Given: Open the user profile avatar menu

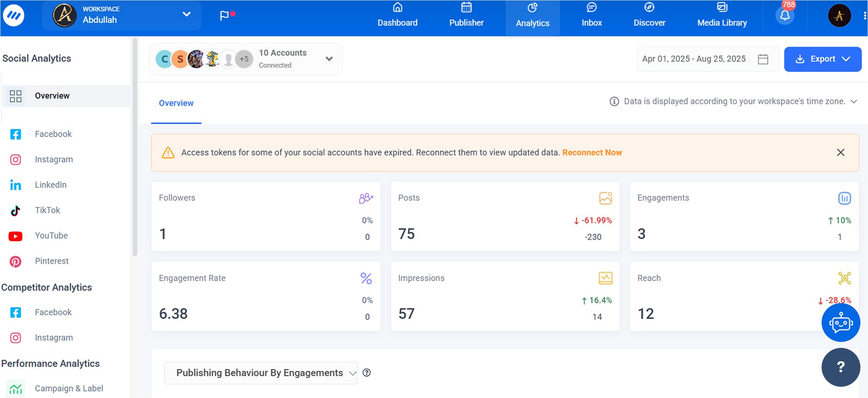Looking at the screenshot, I should click(x=839, y=16).
